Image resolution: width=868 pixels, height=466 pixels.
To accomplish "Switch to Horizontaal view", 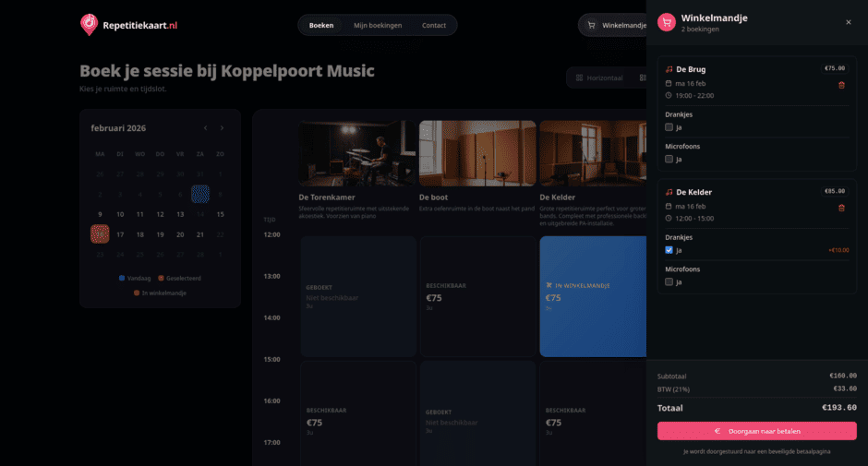I will click(x=599, y=78).
